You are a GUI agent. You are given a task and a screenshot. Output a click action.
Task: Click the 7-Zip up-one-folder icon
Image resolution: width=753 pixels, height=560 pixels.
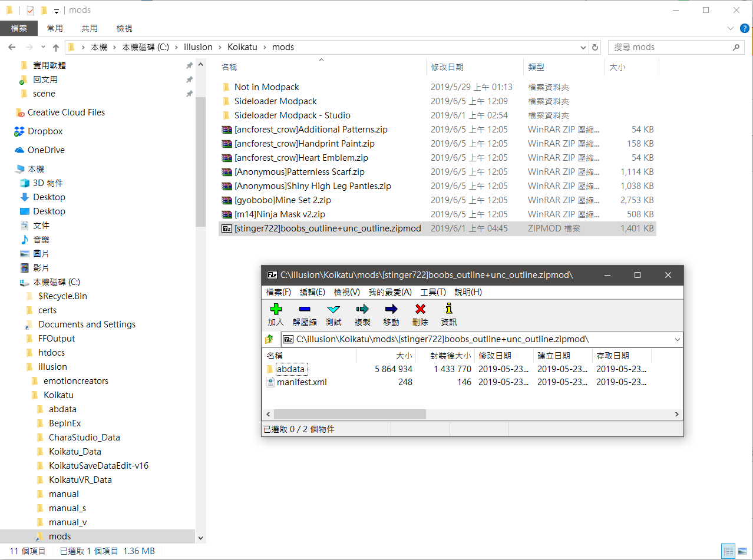[270, 339]
